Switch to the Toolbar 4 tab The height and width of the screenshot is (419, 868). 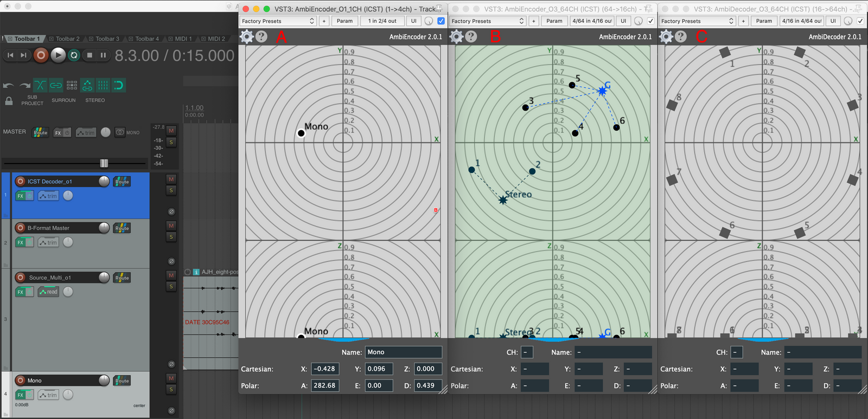(143, 38)
